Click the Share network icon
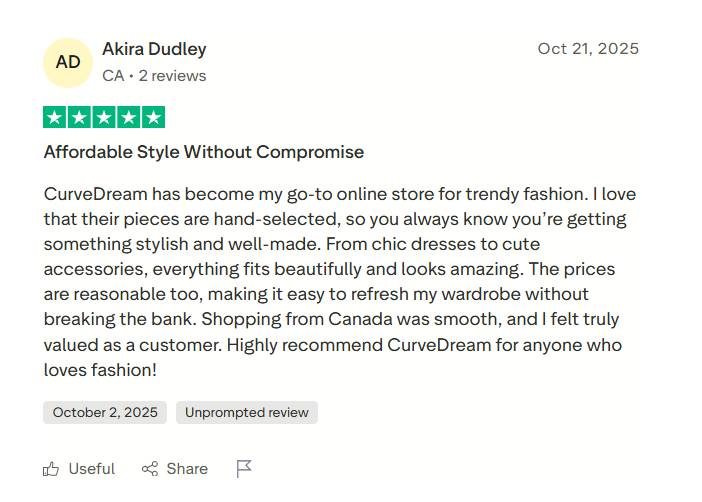The width and height of the screenshot is (702, 502). [x=150, y=469]
